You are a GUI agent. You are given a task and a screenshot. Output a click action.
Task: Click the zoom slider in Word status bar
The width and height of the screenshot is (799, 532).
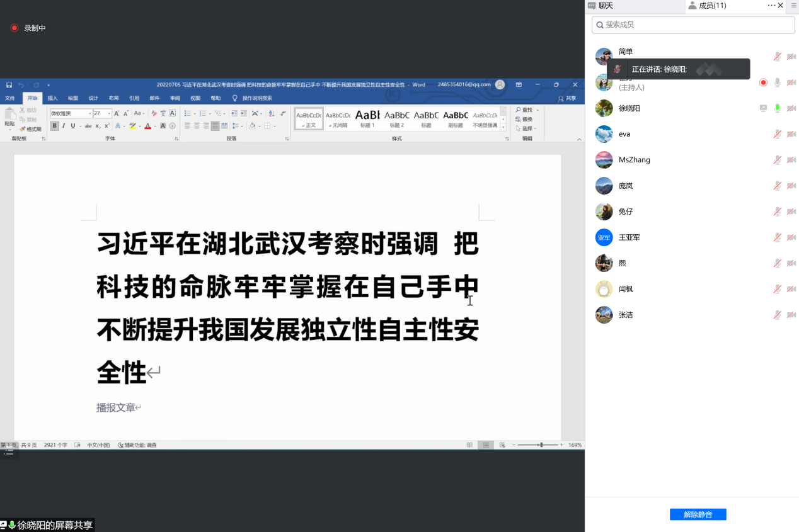pyautogui.click(x=540, y=445)
